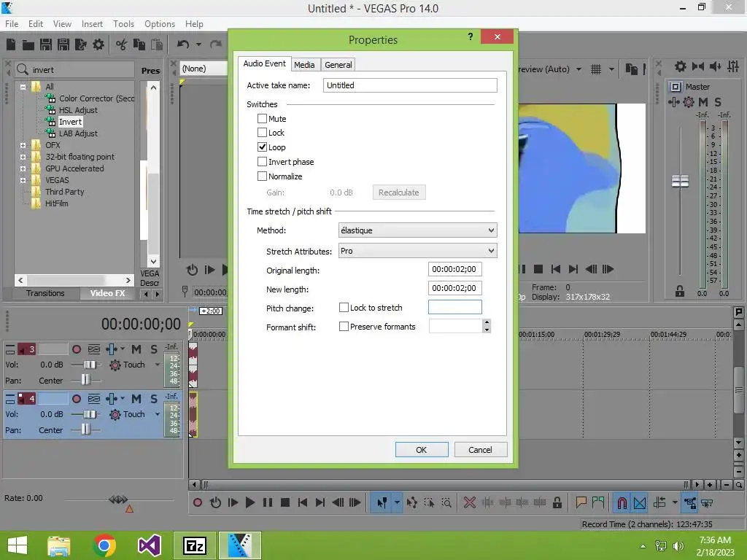Click the Lock event padlock icon
747x560 pixels.
pos(557,502)
